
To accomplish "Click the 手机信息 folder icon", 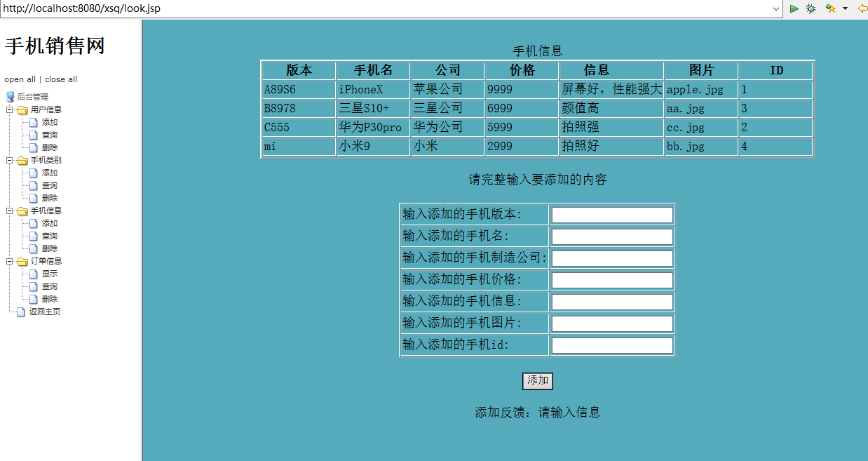I will (x=22, y=211).
